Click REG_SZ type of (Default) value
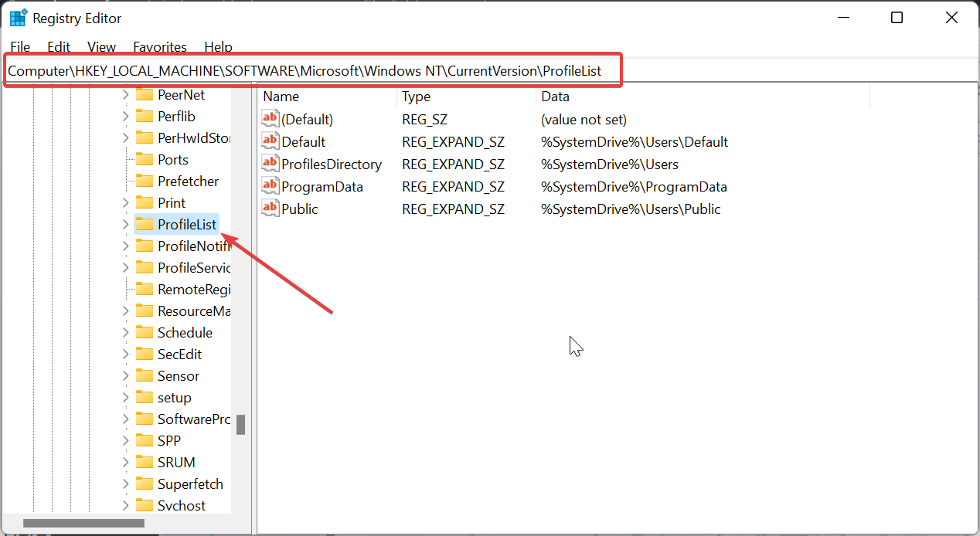The image size is (980, 536). [x=425, y=120]
